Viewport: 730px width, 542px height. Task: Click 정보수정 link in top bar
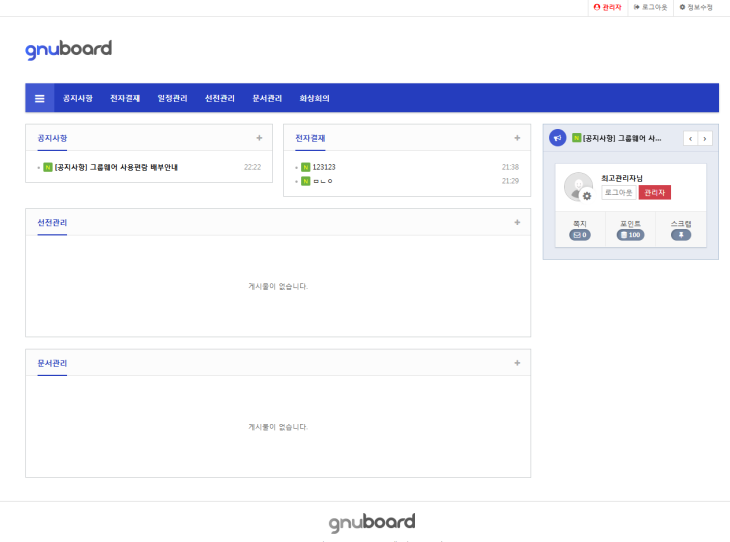[x=696, y=7]
